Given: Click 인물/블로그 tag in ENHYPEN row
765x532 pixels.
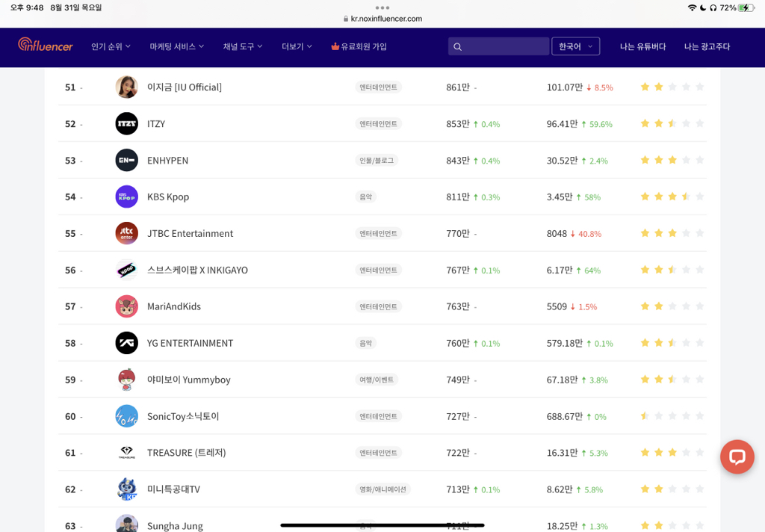Looking at the screenshot, I should pos(377,160).
